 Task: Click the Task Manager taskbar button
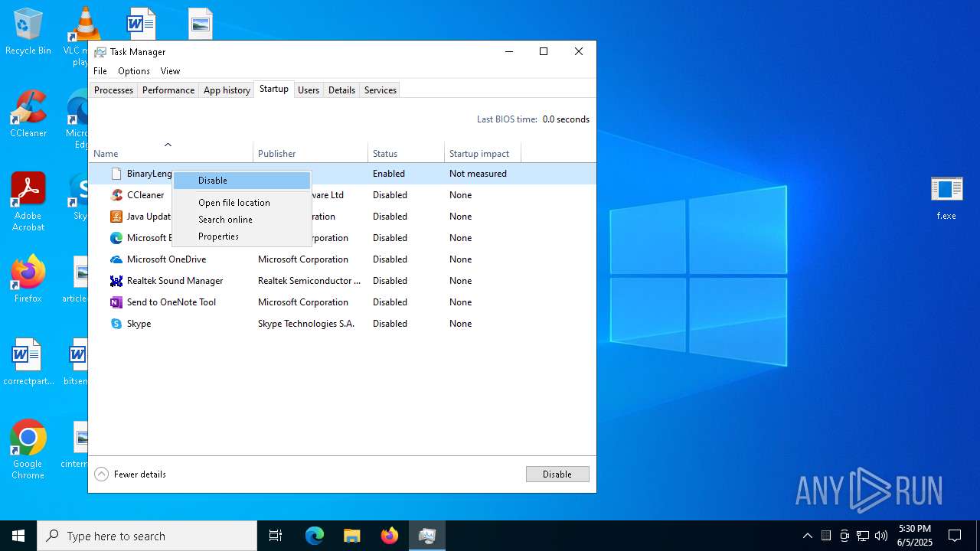427,536
